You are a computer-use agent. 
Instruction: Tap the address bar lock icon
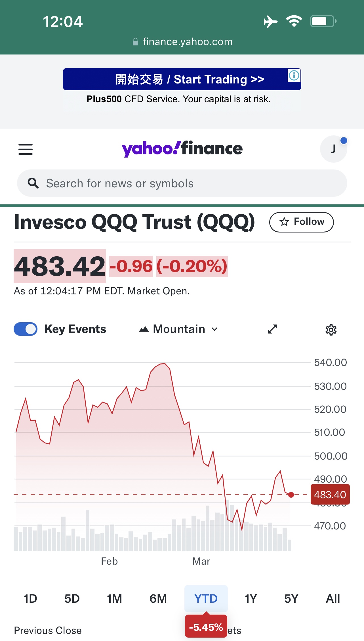point(136,42)
